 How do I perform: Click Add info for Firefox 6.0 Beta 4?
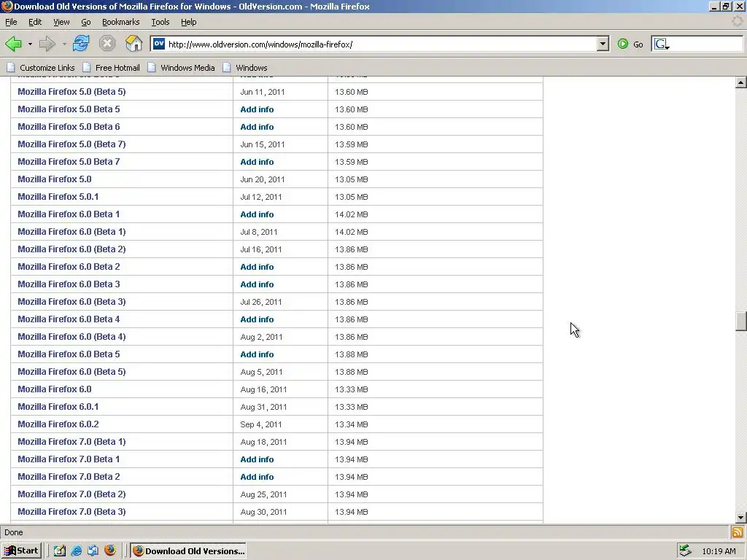tap(257, 319)
